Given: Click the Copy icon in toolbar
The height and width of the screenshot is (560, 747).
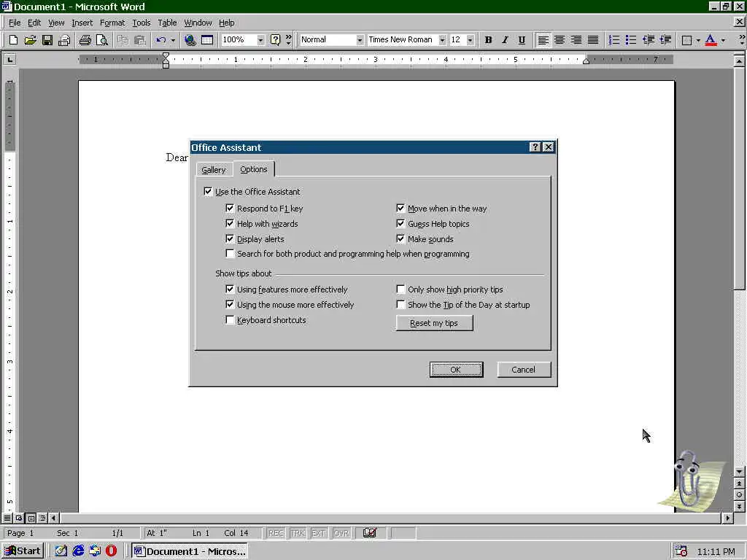Looking at the screenshot, I should pyautogui.click(x=123, y=40).
